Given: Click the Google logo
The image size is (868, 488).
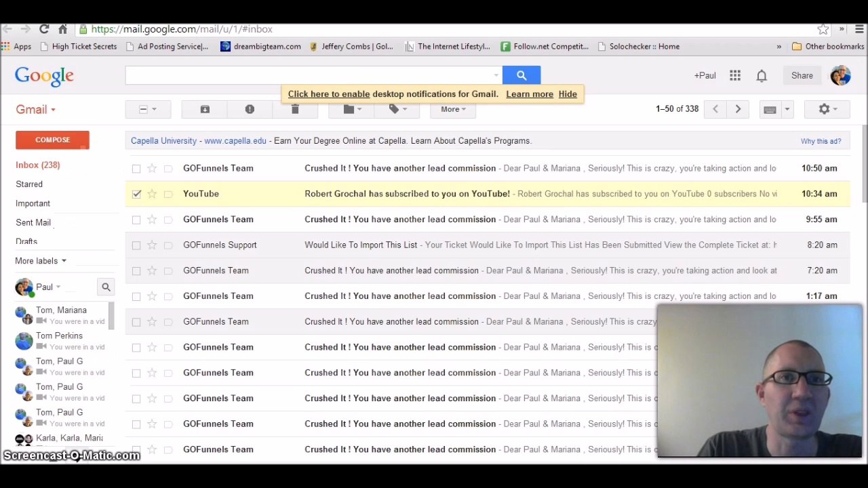Looking at the screenshot, I should point(44,76).
